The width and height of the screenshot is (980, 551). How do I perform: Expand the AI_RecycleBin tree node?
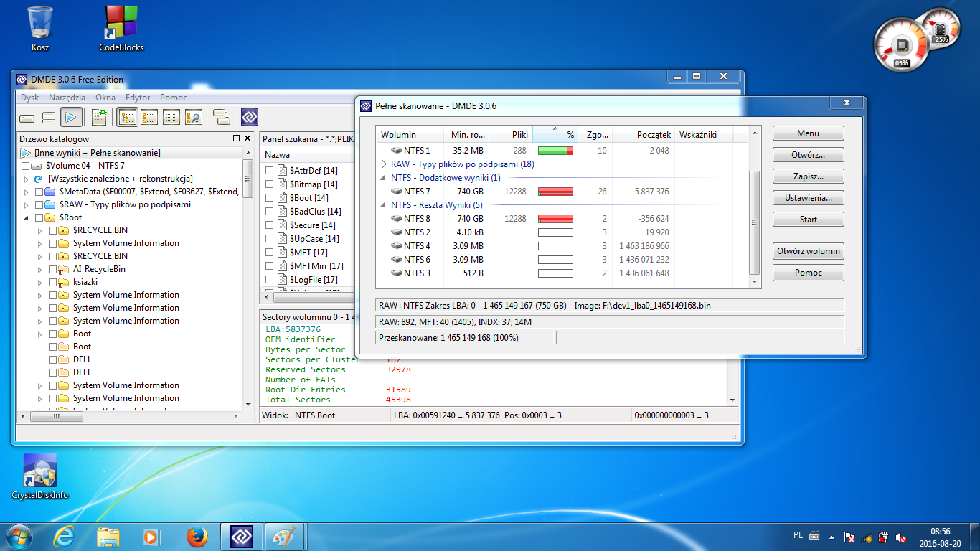coord(39,269)
